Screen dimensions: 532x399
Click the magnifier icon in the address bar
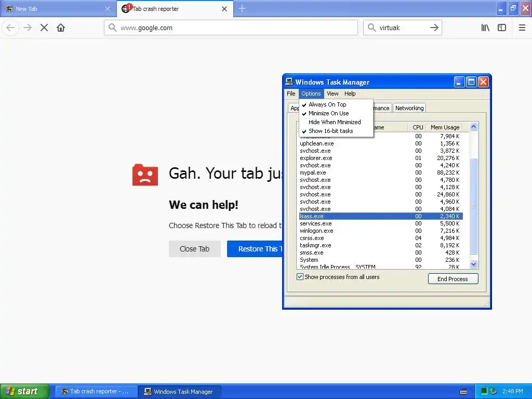click(112, 28)
